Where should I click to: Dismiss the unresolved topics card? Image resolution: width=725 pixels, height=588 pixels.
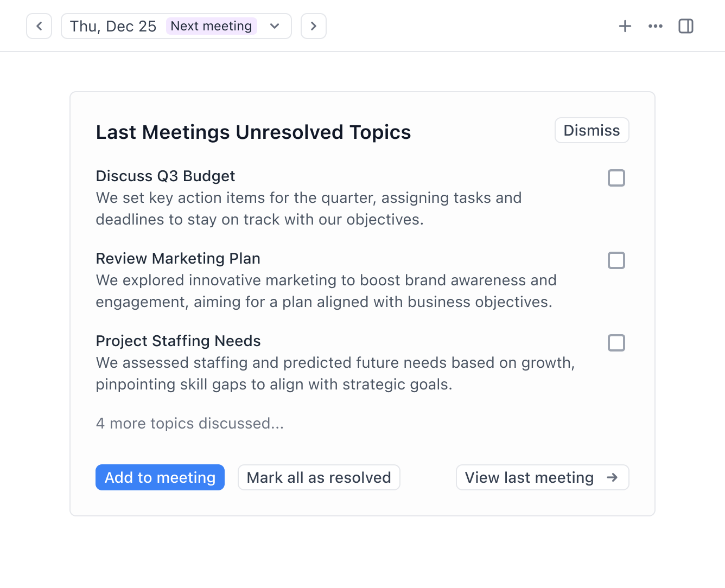tap(592, 130)
